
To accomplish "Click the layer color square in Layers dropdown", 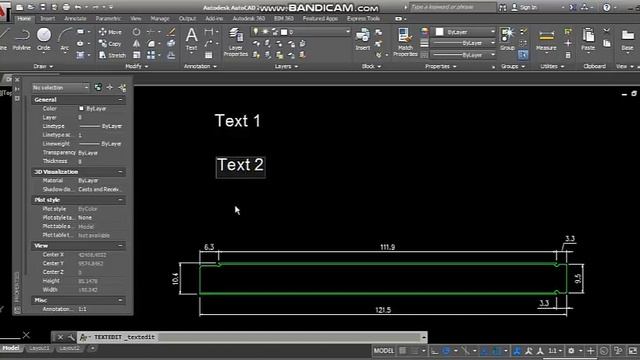I will pos(284,32).
